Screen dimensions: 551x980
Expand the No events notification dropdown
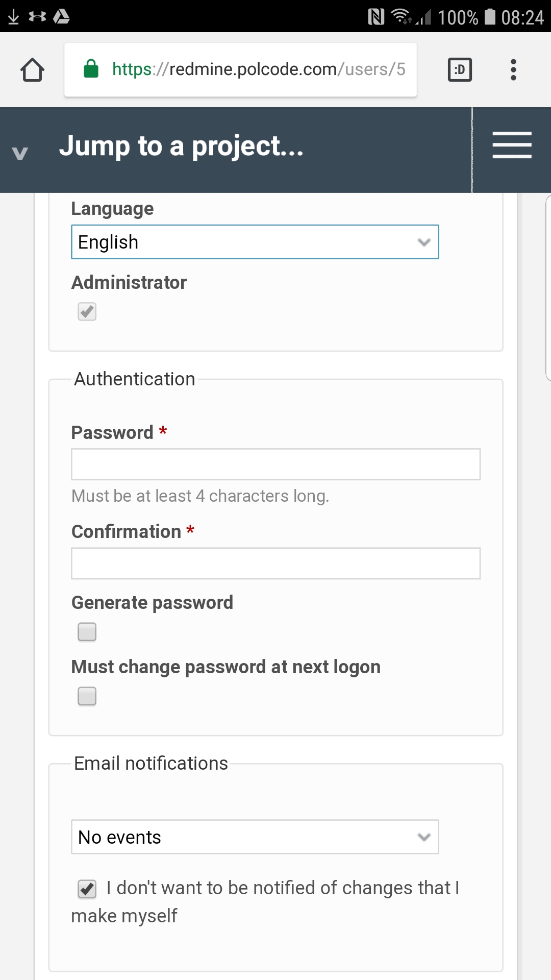pos(255,837)
